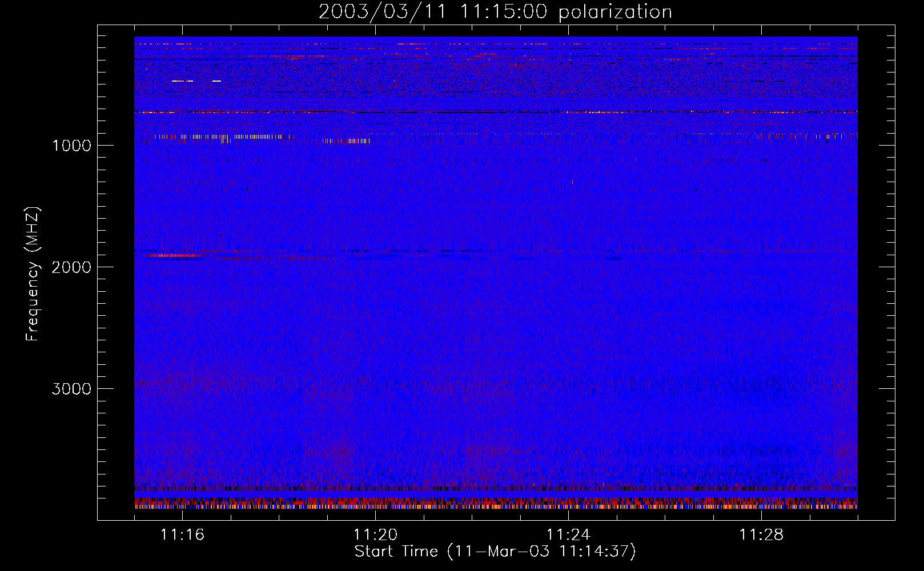
Task: Click the 11:24 time tick label
Action: tap(568, 535)
